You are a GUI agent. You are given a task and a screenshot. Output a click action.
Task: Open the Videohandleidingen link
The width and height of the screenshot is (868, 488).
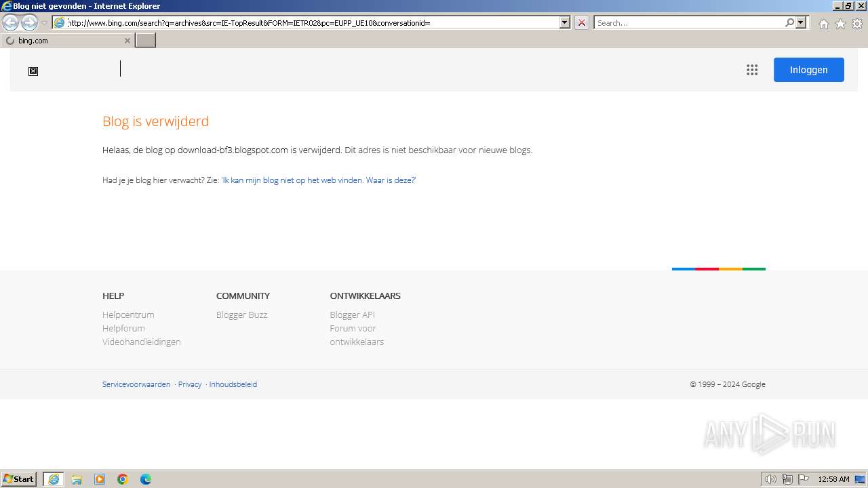142,342
